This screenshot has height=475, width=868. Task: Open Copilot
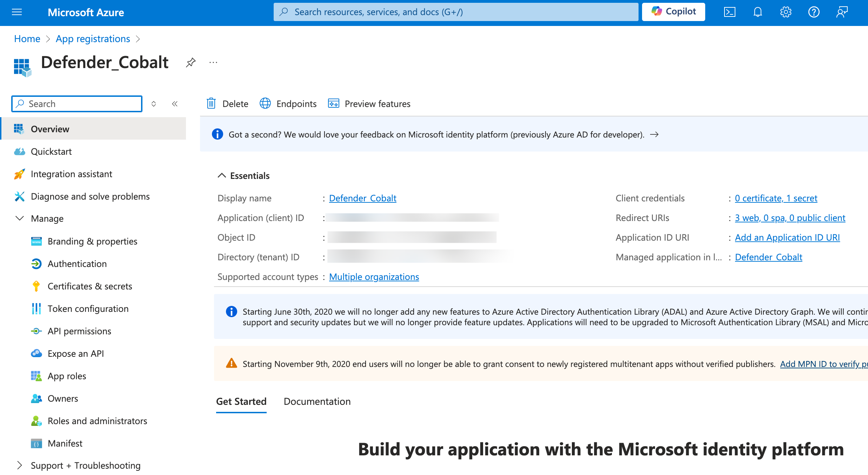click(673, 12)
